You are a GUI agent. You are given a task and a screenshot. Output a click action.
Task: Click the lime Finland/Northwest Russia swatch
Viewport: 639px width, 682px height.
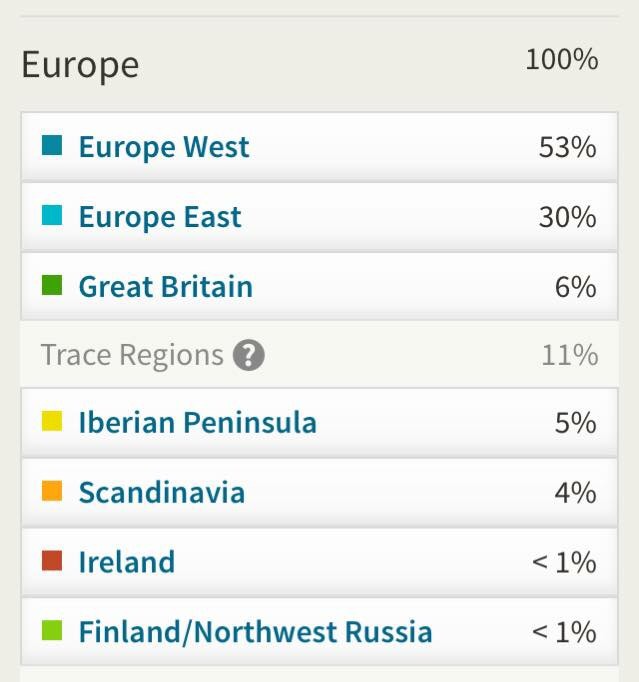point(52,631)
